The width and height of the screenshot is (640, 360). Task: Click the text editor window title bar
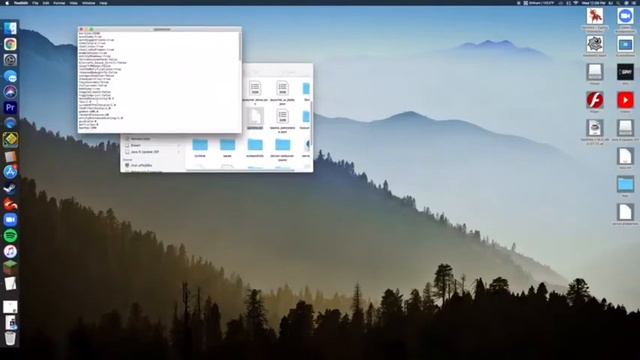point(160,29)
